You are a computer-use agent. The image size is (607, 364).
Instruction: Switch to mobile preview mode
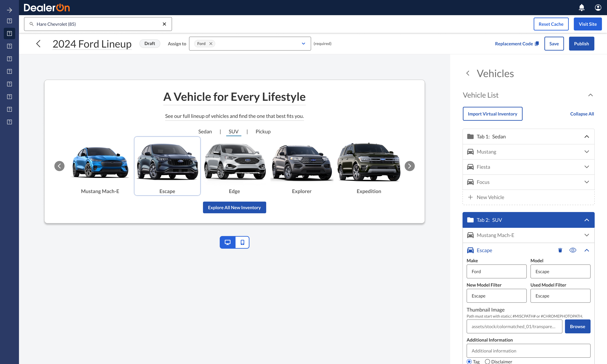[242, 242]
